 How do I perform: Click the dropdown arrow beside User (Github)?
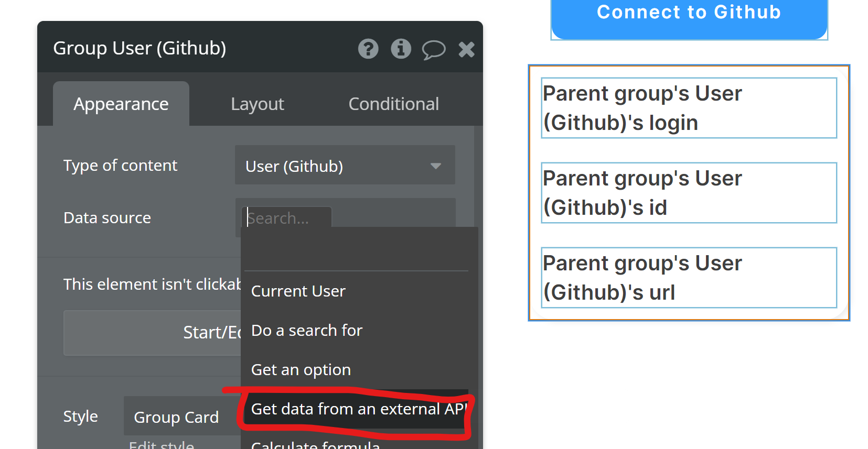(x=435, y=166)
